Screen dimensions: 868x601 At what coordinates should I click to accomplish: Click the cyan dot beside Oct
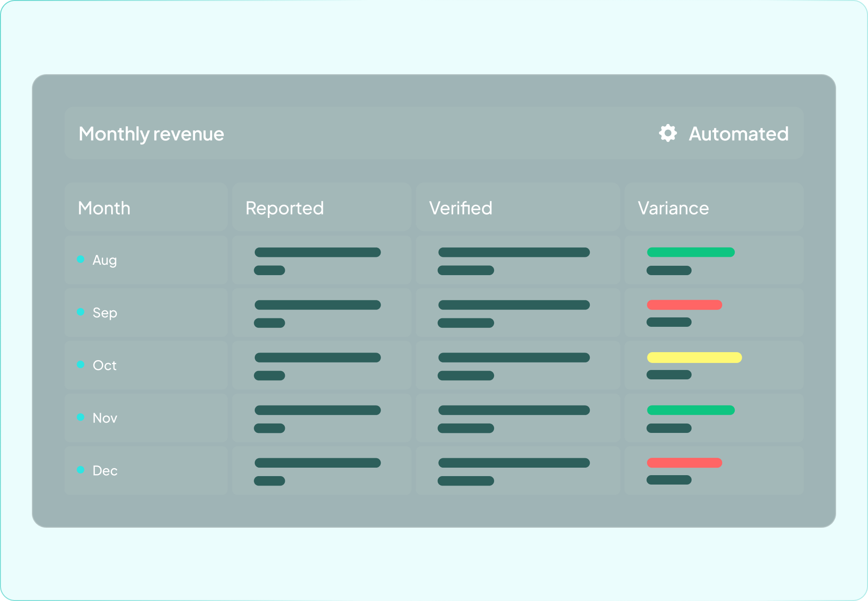[81, 364]
